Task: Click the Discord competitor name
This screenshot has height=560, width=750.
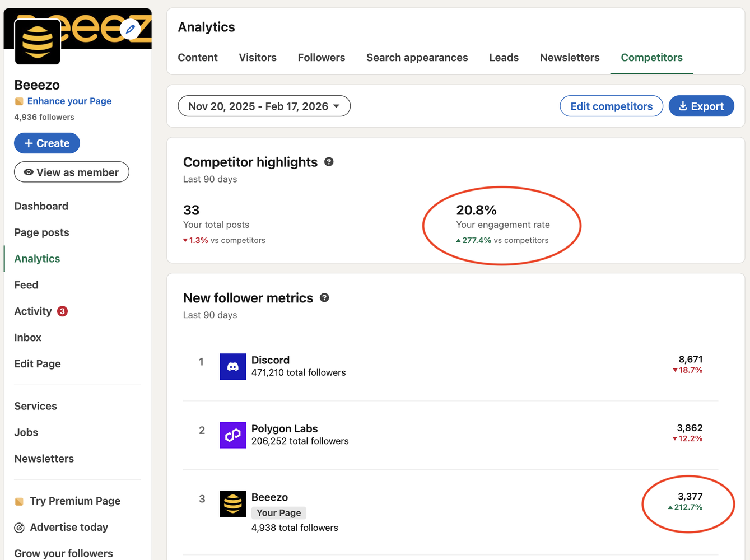Action: pos(271,360)
